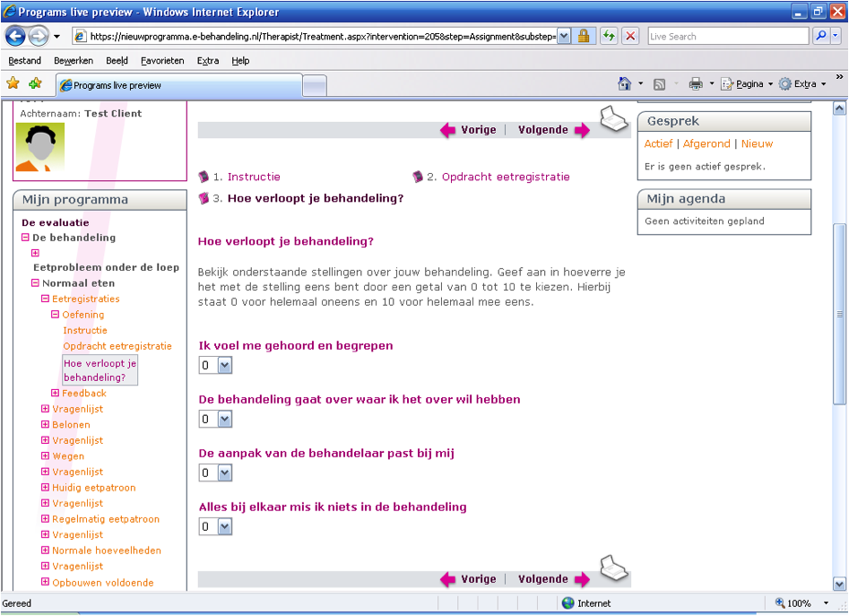Expand the 'Huidig eetpatroon' tree node
This screenshot has height=616, width=849.
tap(45, 488)
